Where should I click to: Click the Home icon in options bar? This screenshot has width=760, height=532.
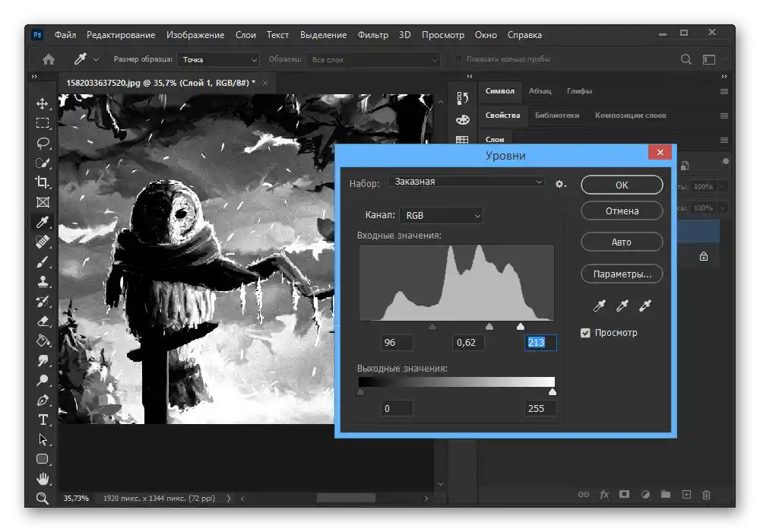tap(49, 59)
